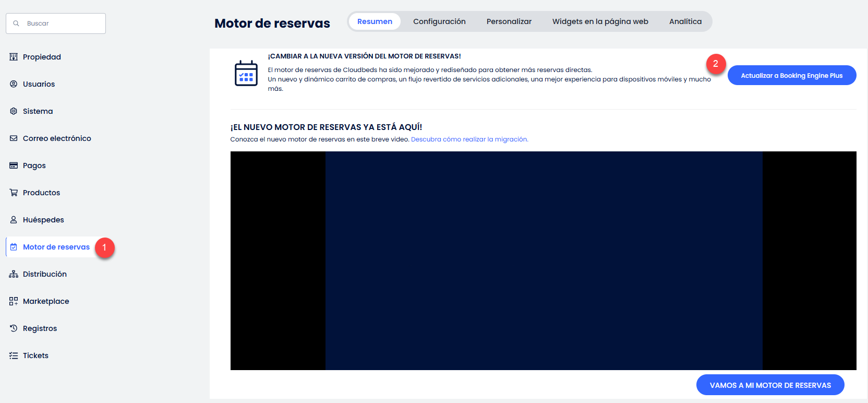Click the Marketplace grid icon
868x403 pixels.
click(14, 301)
